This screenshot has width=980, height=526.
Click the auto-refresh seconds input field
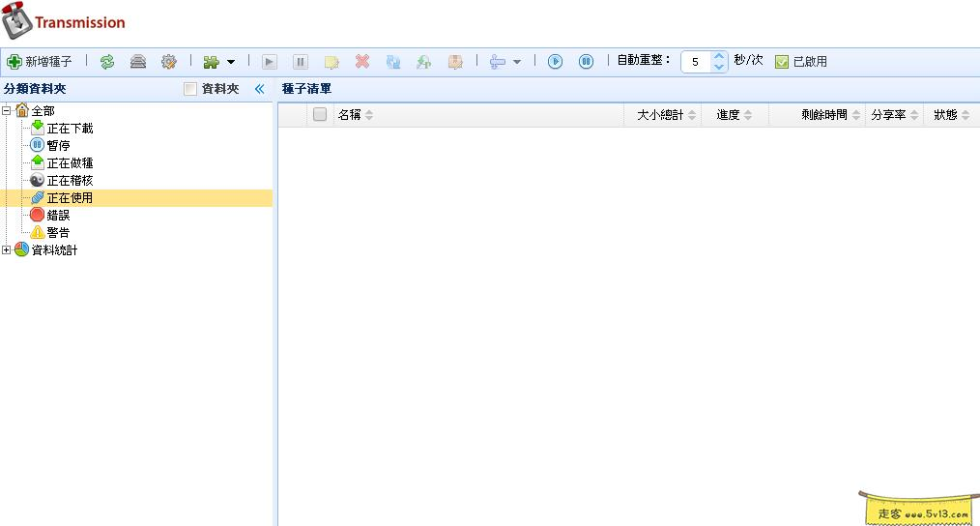(696, 61)
